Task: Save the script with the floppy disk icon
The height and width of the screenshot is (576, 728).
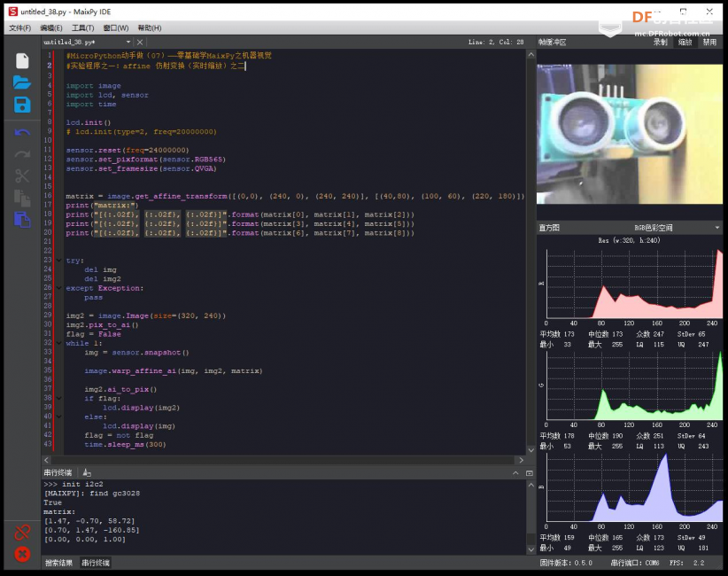Action: pos(22,105)
